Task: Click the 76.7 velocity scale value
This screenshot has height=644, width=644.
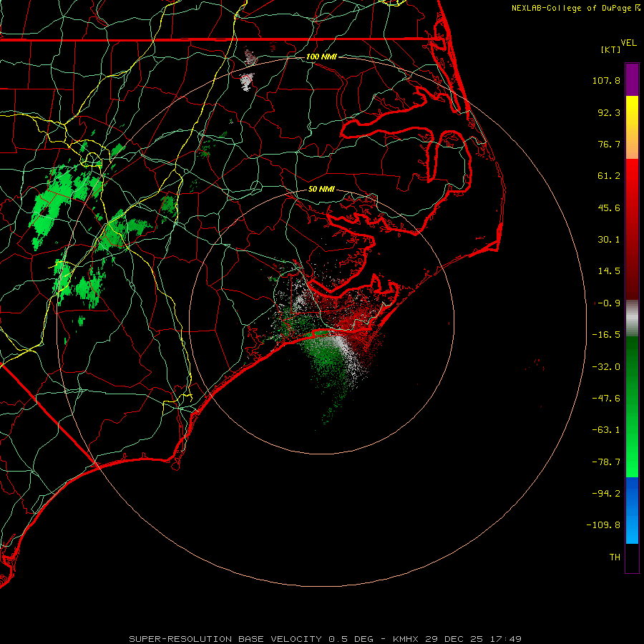Action: tap(609, 144)
